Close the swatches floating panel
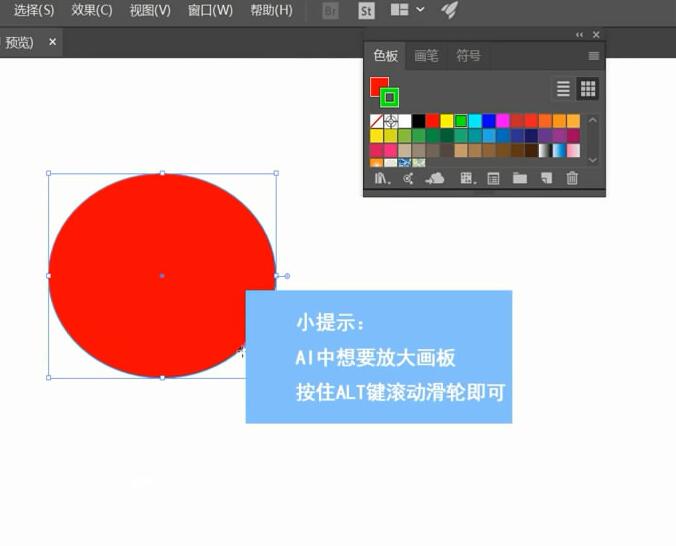This screenshot has width=676, height=546. tap(596, 35)
